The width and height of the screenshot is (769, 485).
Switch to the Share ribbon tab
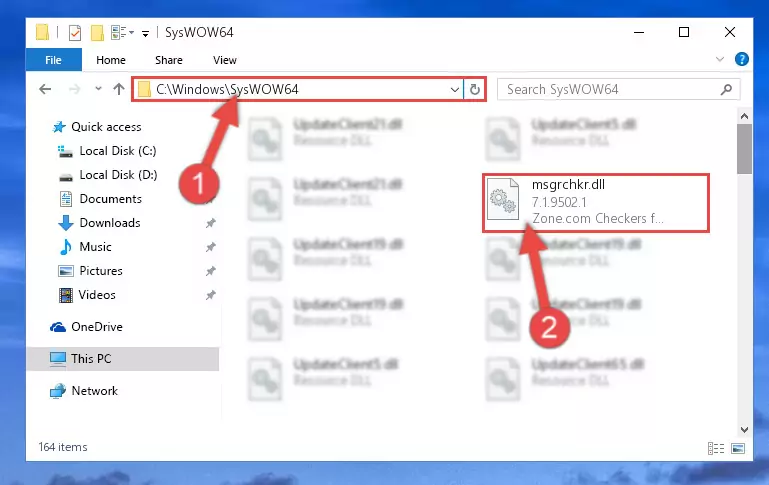[x=169, y=60]
